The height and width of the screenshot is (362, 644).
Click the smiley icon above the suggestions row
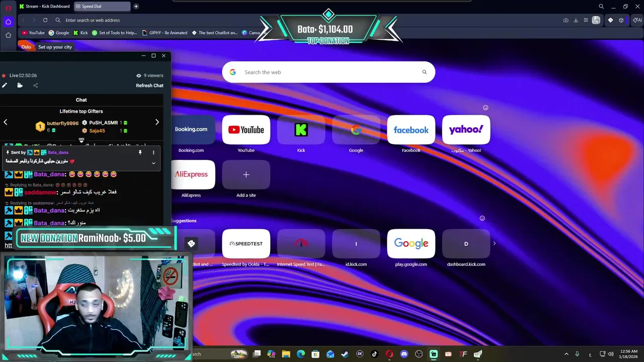point(482,218)
